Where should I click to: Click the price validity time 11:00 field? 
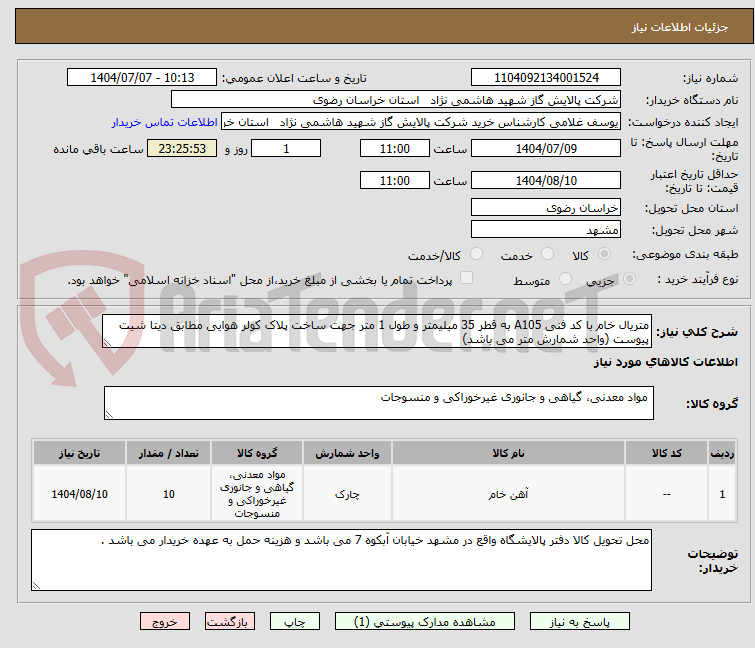pyautogui.click(x=394, y=180)
